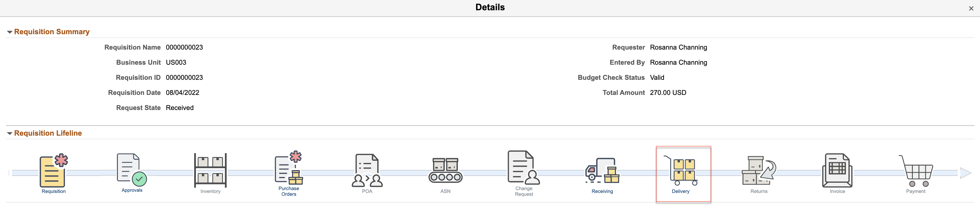Open the Purchase Orders icon

pyautogui.click(x=289, y=168)
